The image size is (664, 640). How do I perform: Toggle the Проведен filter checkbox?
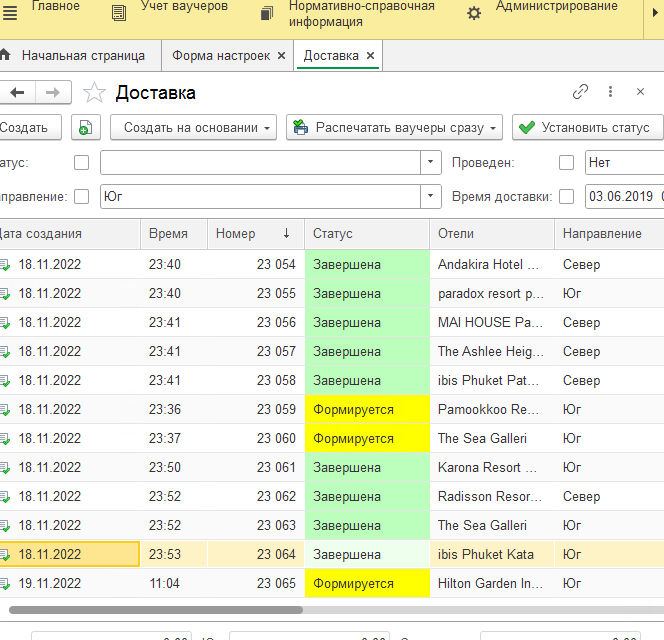pos(566,162)
